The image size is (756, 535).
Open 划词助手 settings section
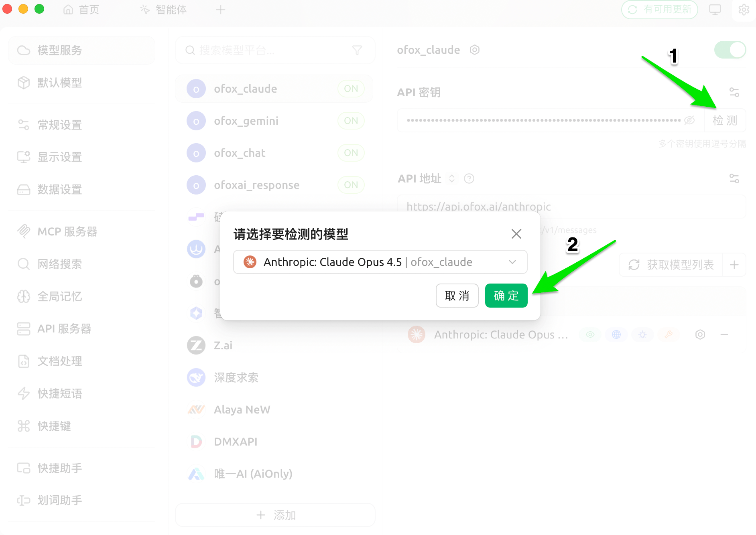(x=81, y=500)
